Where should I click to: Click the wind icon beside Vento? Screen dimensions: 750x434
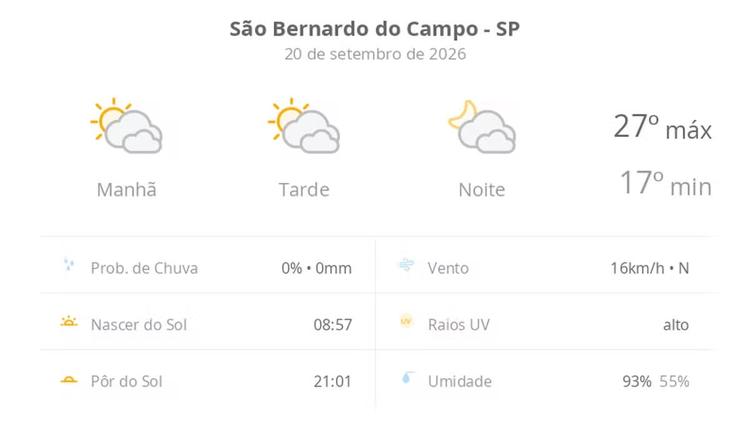click(407, 265)
